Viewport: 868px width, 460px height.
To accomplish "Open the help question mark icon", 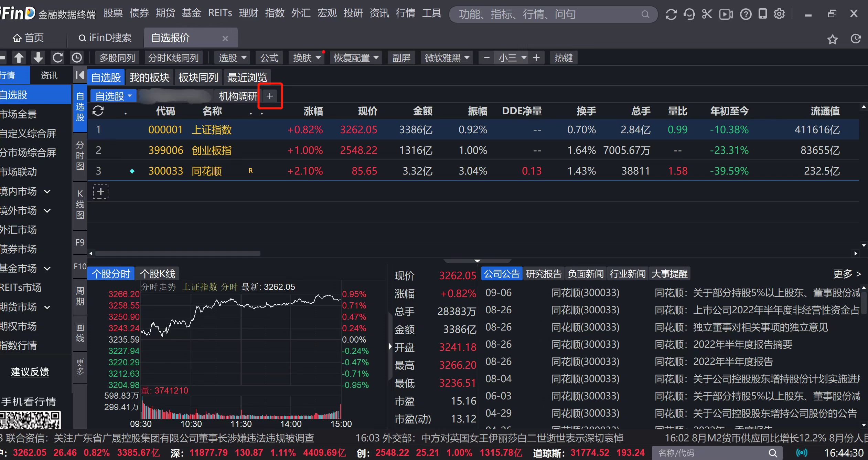I will [x=746, y=14].
